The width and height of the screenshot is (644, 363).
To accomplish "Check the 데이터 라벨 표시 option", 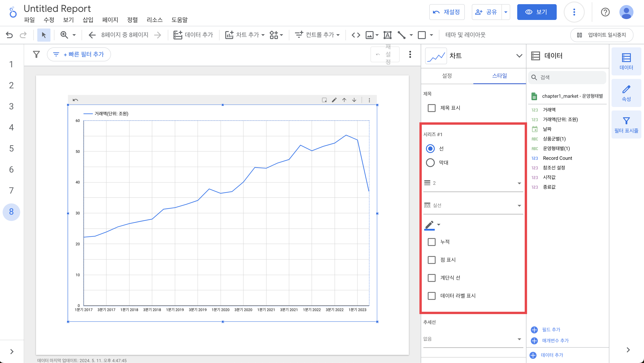I will [x=431, y=296].
